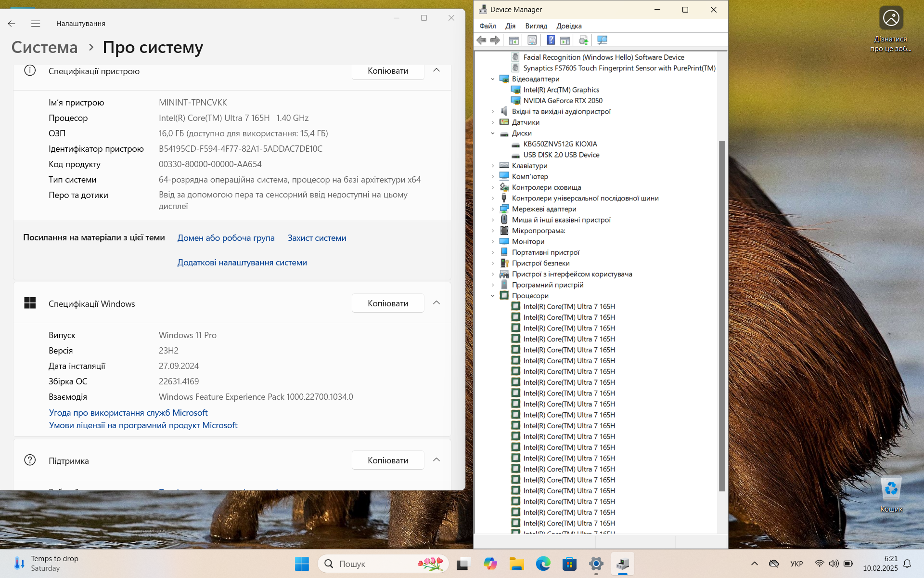This screenshot has height=578, width=924.
Task: Click the Back arrow in Device Manager toolbar
Action: pyautogui.click(x=481, y=40)
